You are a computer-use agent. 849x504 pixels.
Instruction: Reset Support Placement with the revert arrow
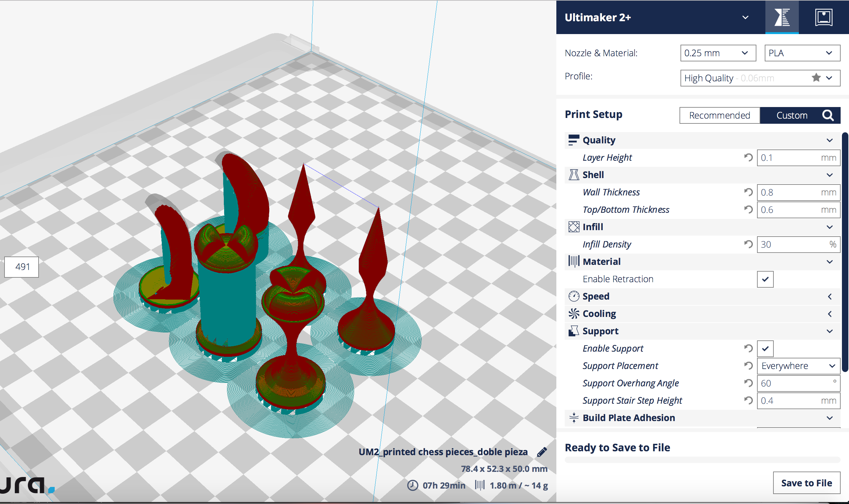(x=748, y=366)
